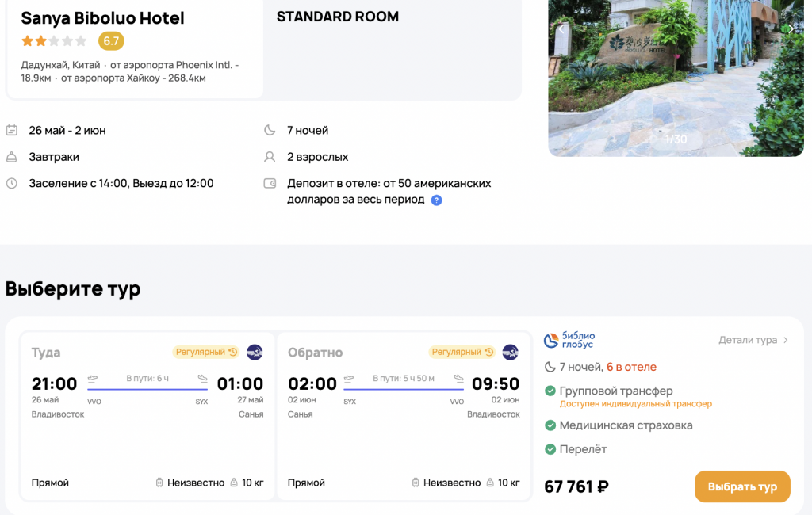Click the 01:00 arrival time in Санья
The image size is (812, 515).
[240, 383]
